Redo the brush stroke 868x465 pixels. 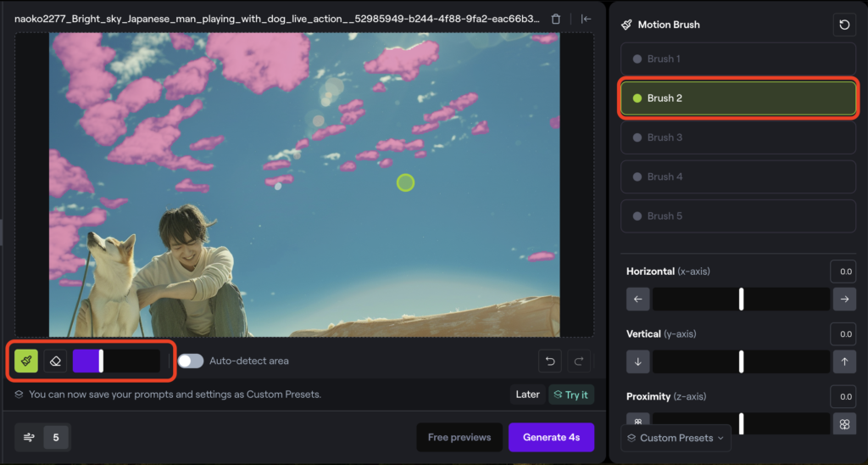[x=579, y=361]
